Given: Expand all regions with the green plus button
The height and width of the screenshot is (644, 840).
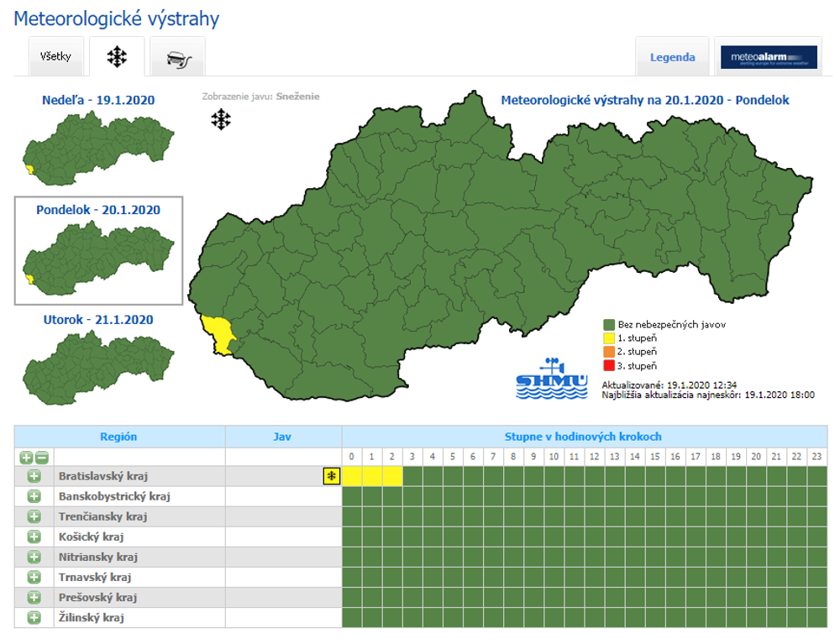Looking at the screenshot, I should point(26,458).
